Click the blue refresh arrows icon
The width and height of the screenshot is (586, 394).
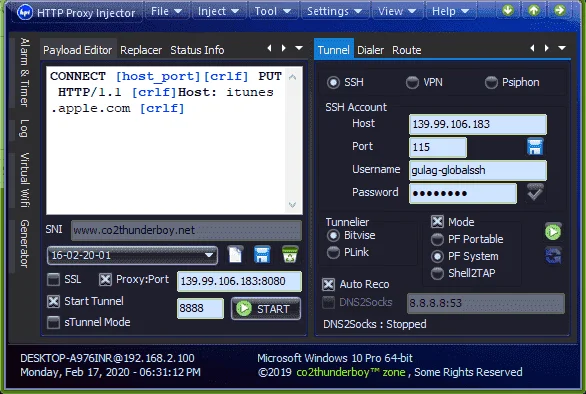pyautogui.click(x=553, y=256)
